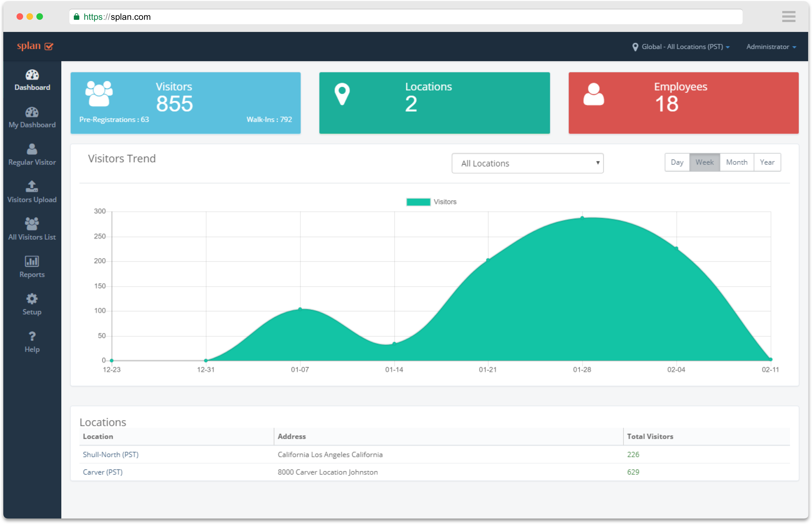The height and width of the screenshot is (524, 812).
Task: Expand the Administrator account menu
Action: click(771, 47)
